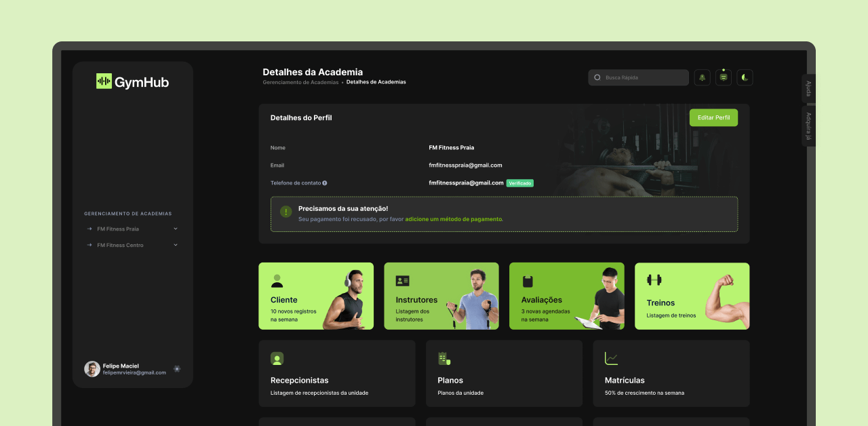Click the Precisamos da sua atenção! alert title

coord(343,208)
